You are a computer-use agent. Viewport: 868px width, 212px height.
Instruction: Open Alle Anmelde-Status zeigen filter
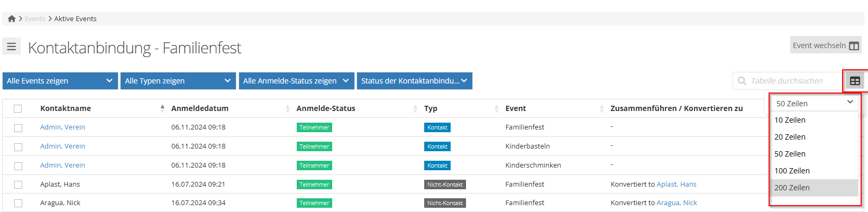(x=296, y=81)
